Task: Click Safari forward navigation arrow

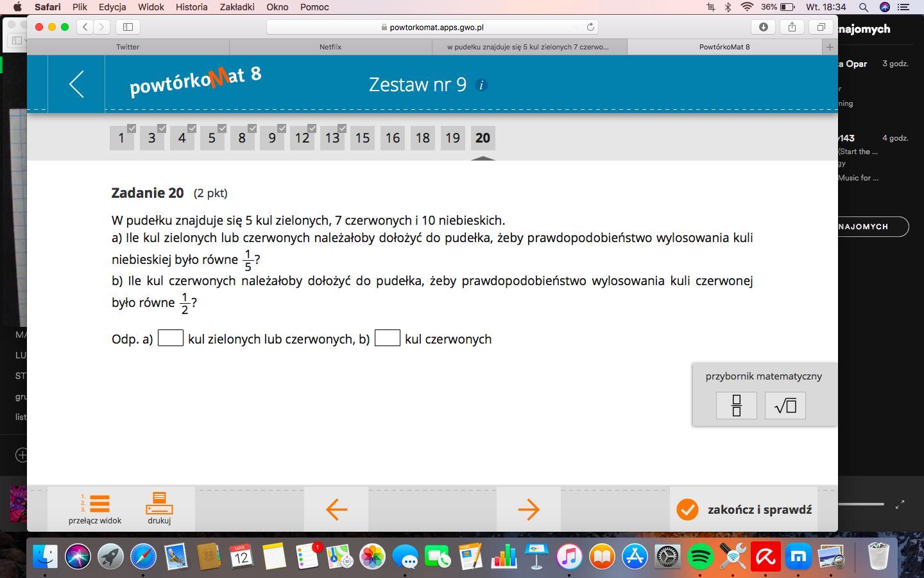Action: click(101, 27)
